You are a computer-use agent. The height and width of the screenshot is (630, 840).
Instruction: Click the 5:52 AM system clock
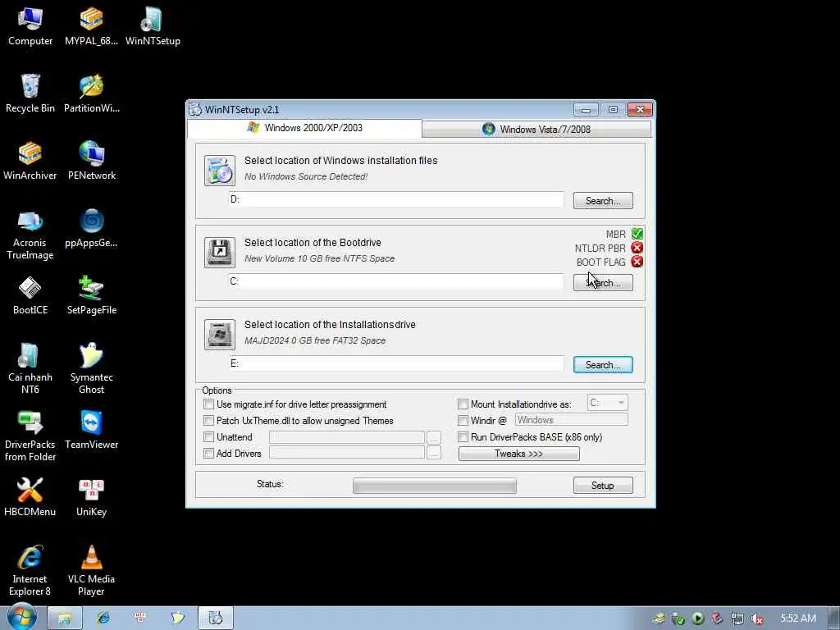[798, 619]
